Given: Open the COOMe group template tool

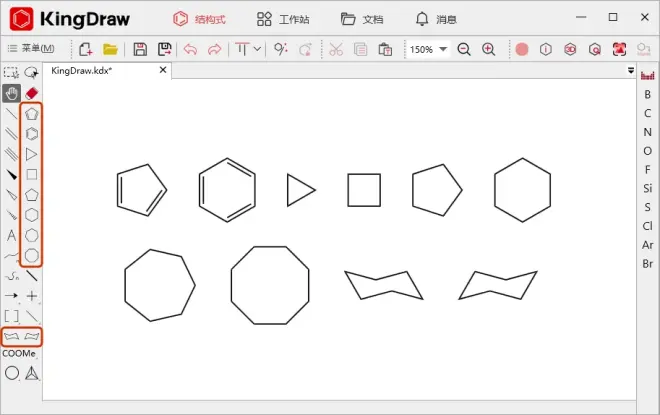Looking at the screenshot, I should [x=19, y=354].
